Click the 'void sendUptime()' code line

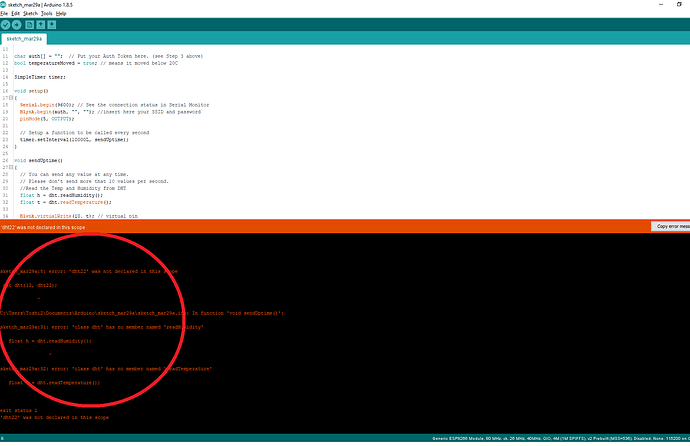click(x=38, y=161)
